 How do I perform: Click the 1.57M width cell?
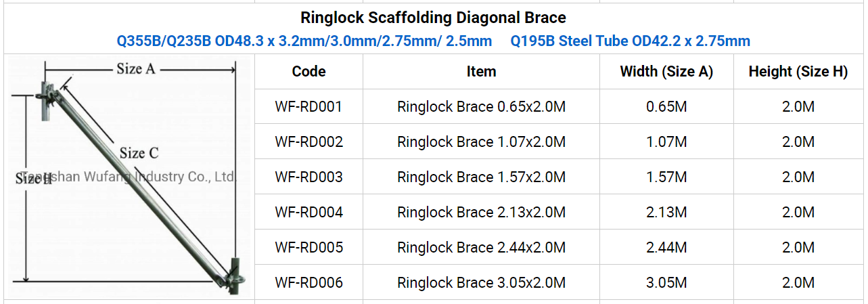click(x=666, y=177)
